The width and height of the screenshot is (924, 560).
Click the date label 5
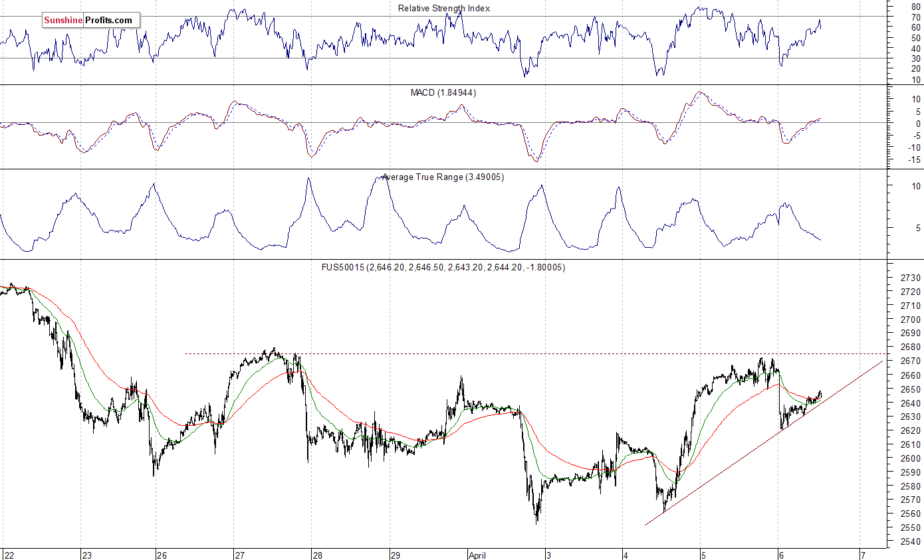tap(705, 554)
